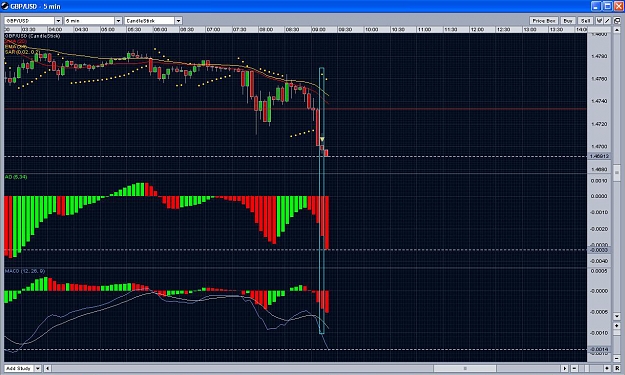Click the horizontal scrollbar right arrow
This screenshot has width=625, height=375.
pos(565,368)
